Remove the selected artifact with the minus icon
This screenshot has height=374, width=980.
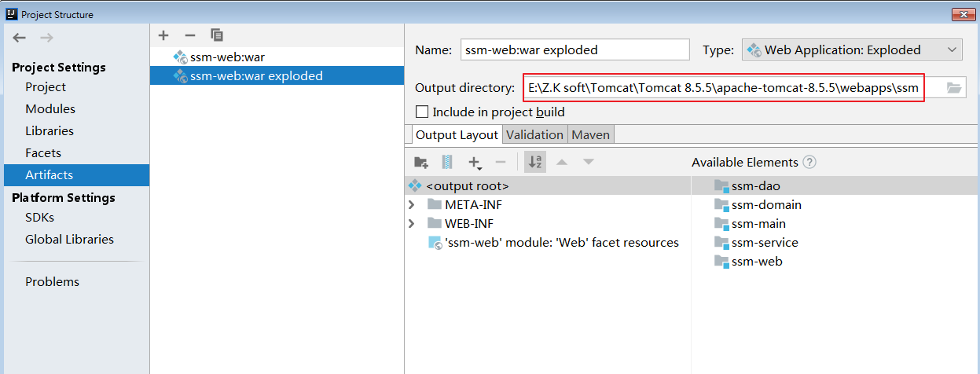189,35
